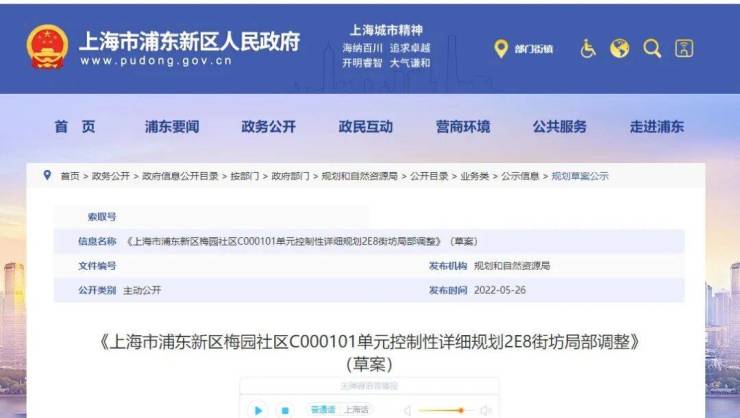Viewport: 740px width, 418px height.
Task: Click the (草案) subtitle text
Action: coord(370,364)
